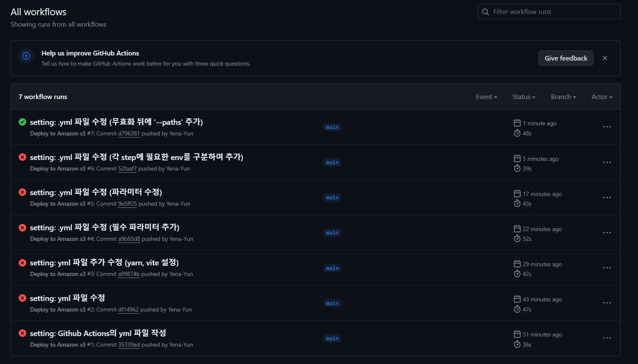Click the Give feedback button
638x364 pixels.
(566, 58)
